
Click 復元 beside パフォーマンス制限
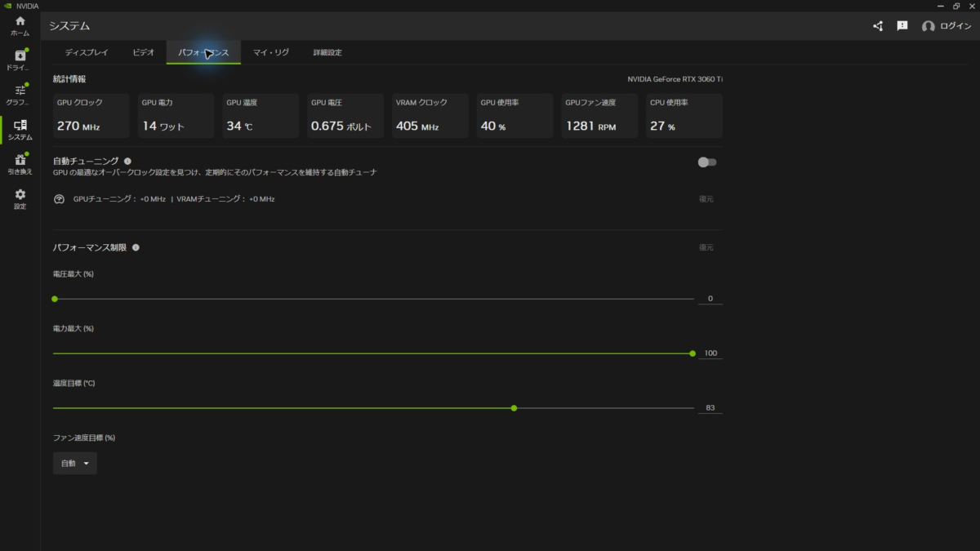point(706,247)
